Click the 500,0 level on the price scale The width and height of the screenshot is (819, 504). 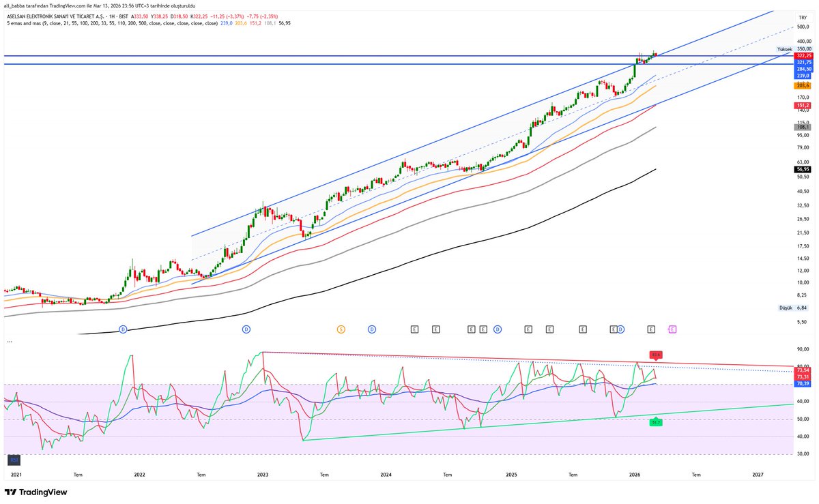coord(803,27)
